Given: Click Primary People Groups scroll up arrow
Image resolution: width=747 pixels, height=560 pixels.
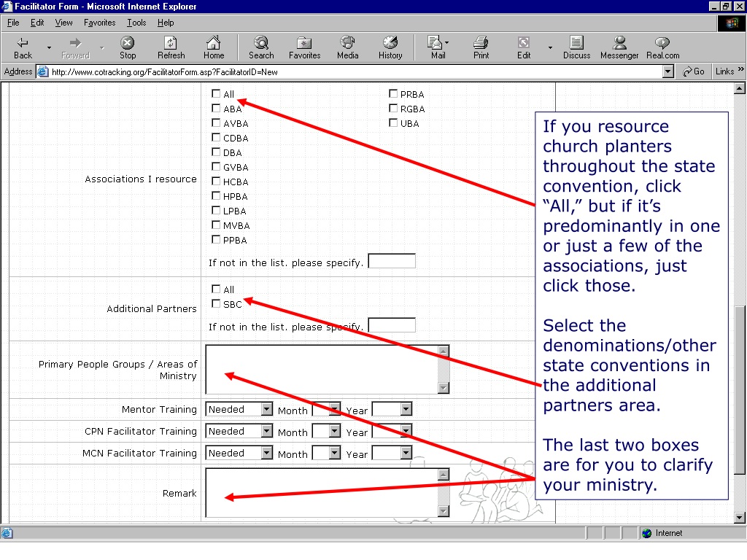Looking at the screenshot, I should coord(444,351).
